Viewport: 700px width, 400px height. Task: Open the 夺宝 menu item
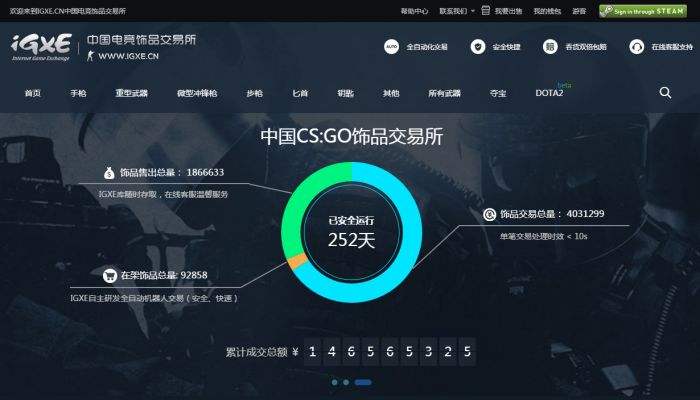coord(498,93)
